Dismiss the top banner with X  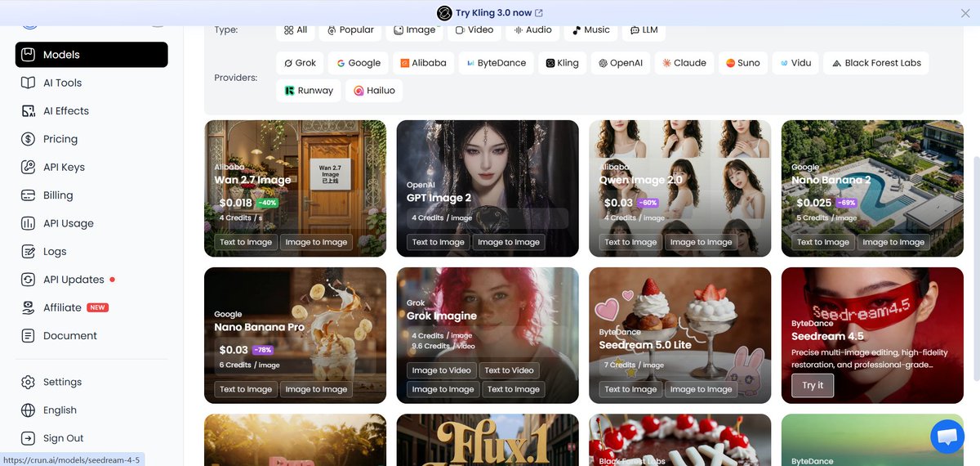coord(965,13)
